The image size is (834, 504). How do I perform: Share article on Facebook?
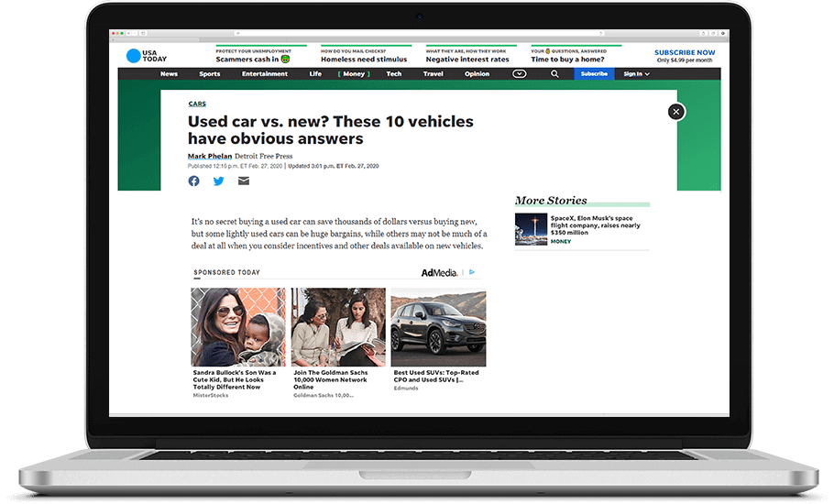193,181
